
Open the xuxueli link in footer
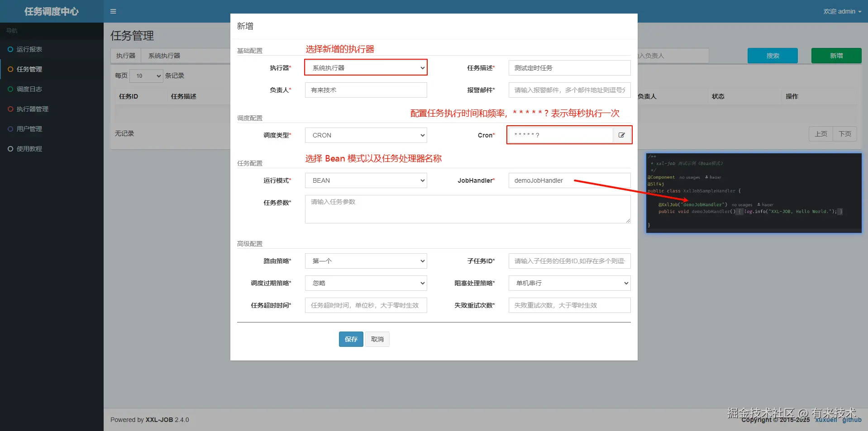[826, 420]
